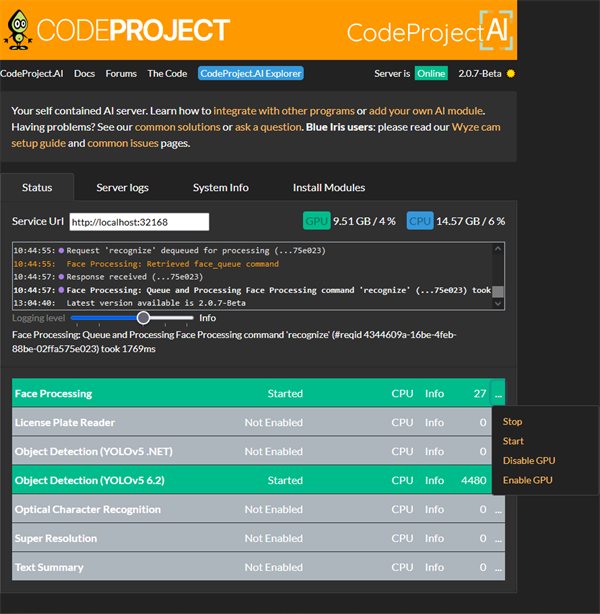The image size is (600, 614).
Task: Click the log panel scrollbar thumb
Action: tap(498, 291)
